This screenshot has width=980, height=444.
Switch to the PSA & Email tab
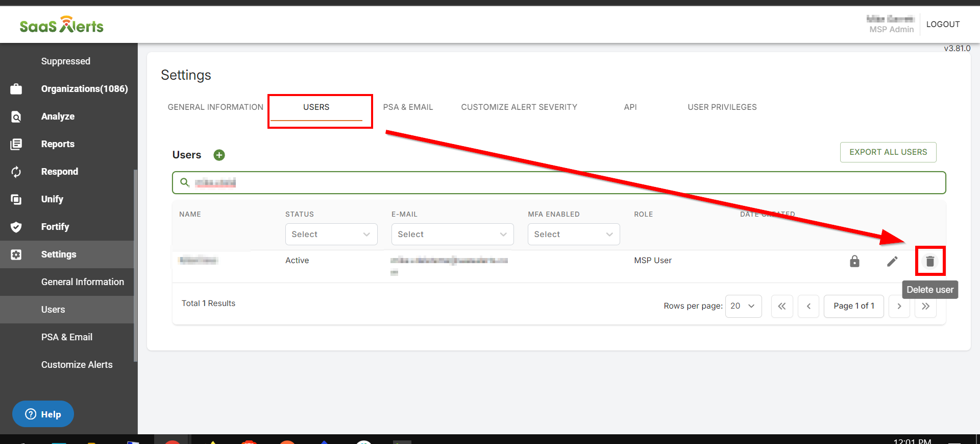pos(408,107)
